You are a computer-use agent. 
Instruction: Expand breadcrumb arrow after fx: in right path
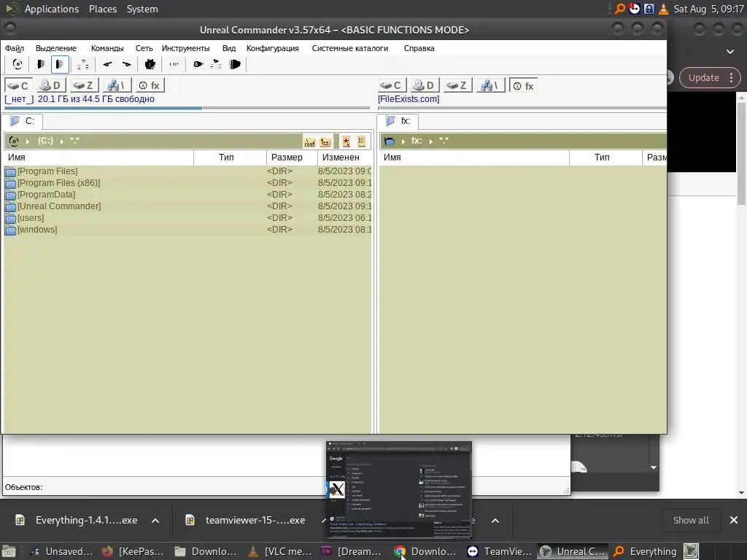430,141
